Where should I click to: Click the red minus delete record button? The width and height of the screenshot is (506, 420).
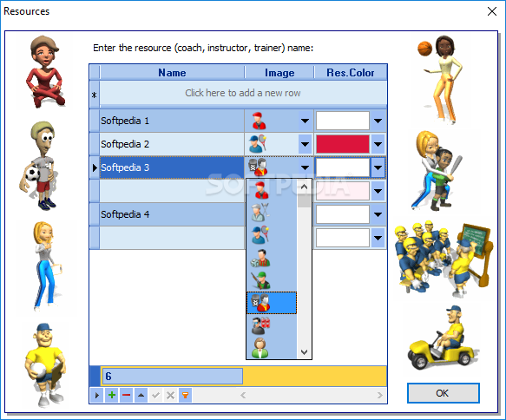127,395
